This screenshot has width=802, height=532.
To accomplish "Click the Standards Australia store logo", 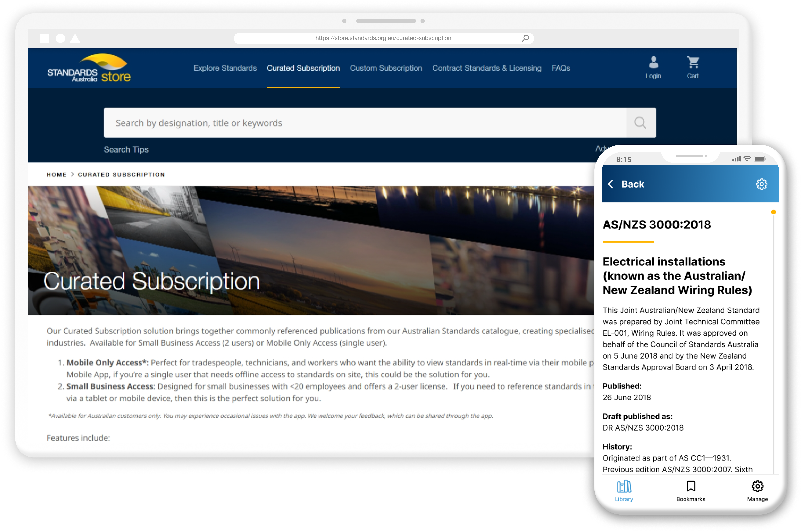I will click(x=89, y=68).
